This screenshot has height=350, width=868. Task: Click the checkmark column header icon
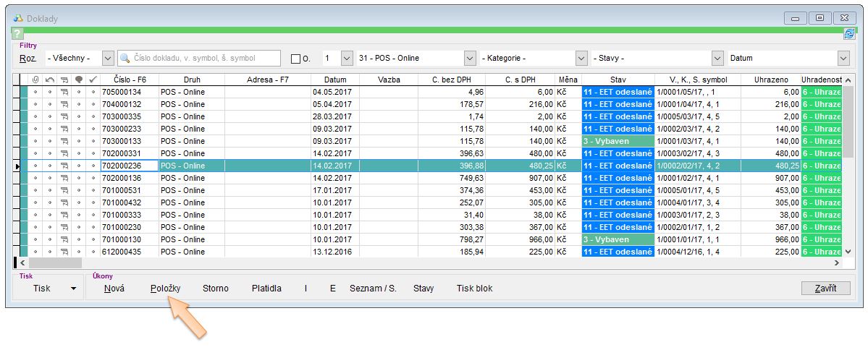[92, 80]
